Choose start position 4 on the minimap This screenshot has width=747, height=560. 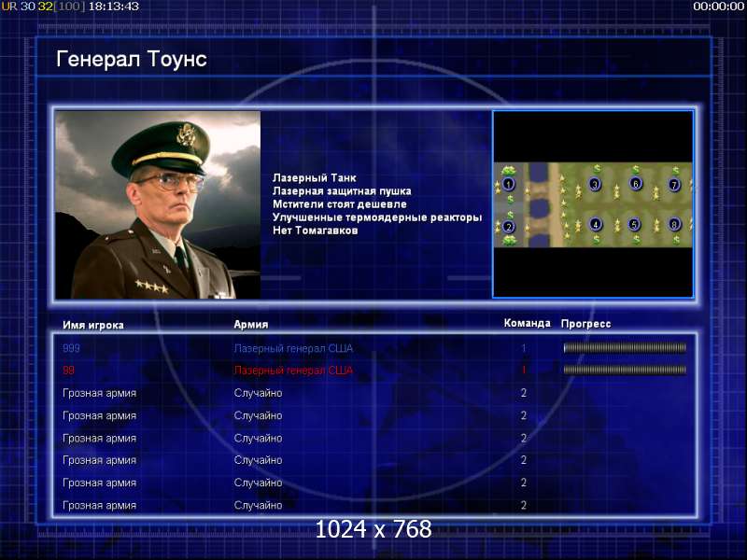click(596, 224)
